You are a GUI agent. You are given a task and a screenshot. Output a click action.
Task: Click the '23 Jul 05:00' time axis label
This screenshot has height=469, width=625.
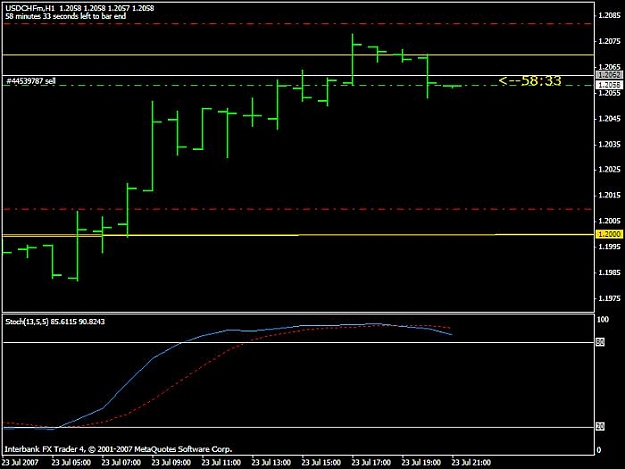click(71, 463)
